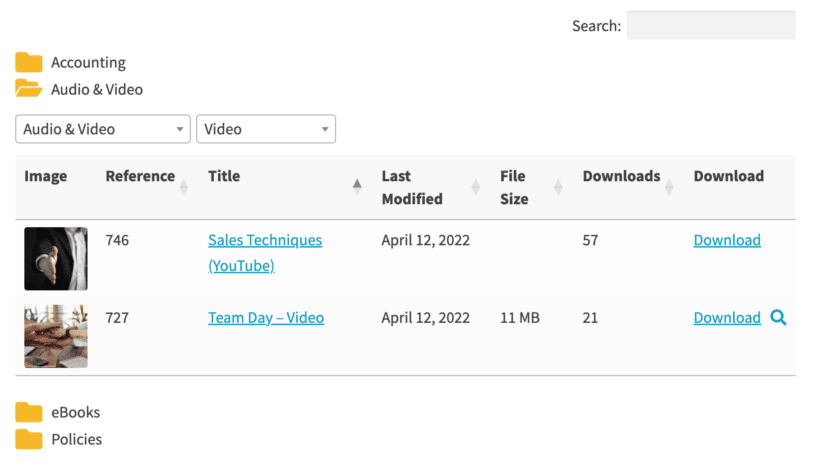Image resolution: width=820 pixels, height=468 pixels.
Task: Sort by Reference column arrows
Action: 184,187
